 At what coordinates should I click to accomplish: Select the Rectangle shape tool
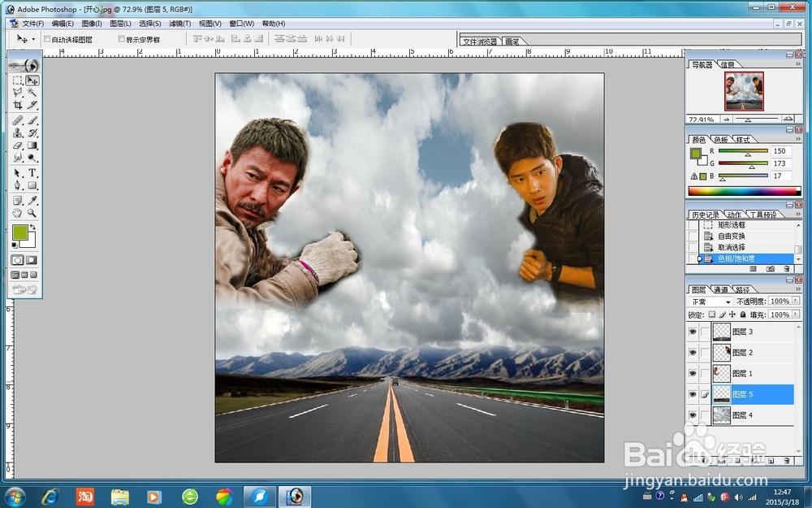coord(32,185)
